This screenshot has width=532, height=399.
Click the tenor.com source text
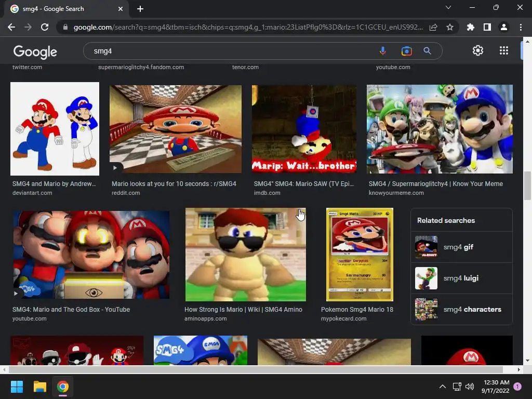245,67
